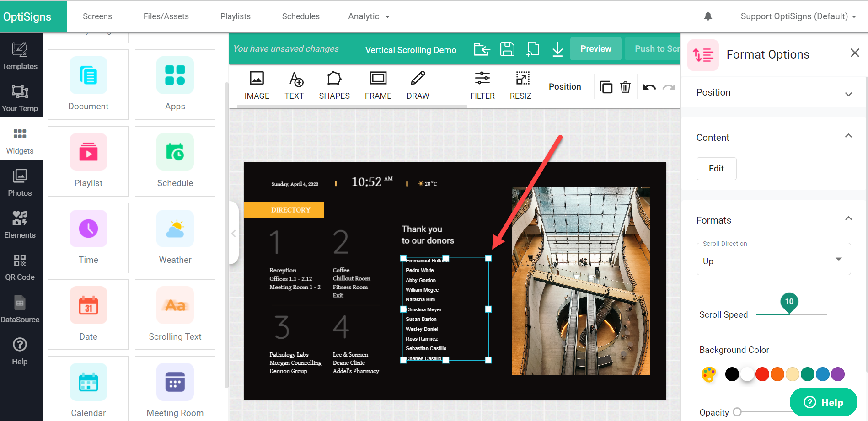
Task: Open the notifications bell
Action: coord(708,16)
